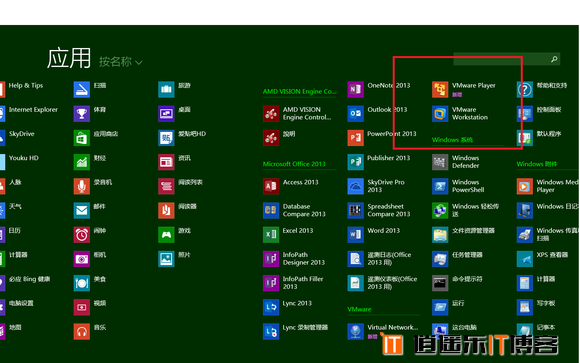Open the XPS 查看器 icon
This screenshot has height=363, width=580.
tap(525, 259)
